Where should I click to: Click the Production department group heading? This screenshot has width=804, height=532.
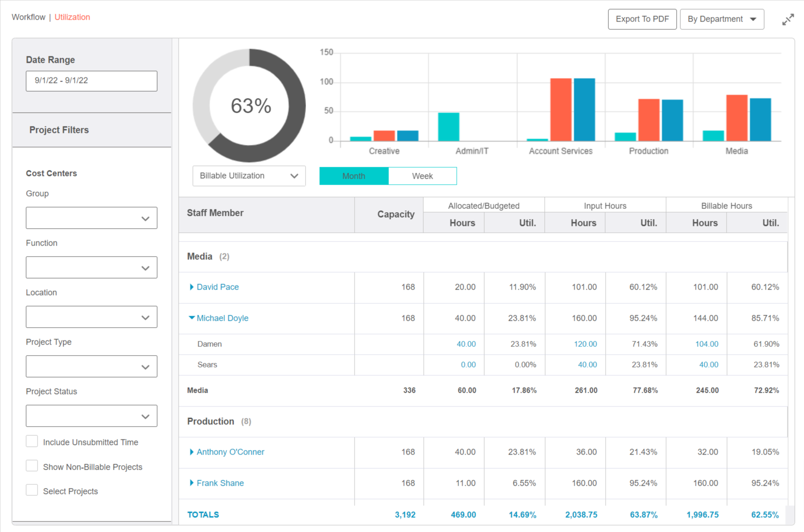point(210,422)
